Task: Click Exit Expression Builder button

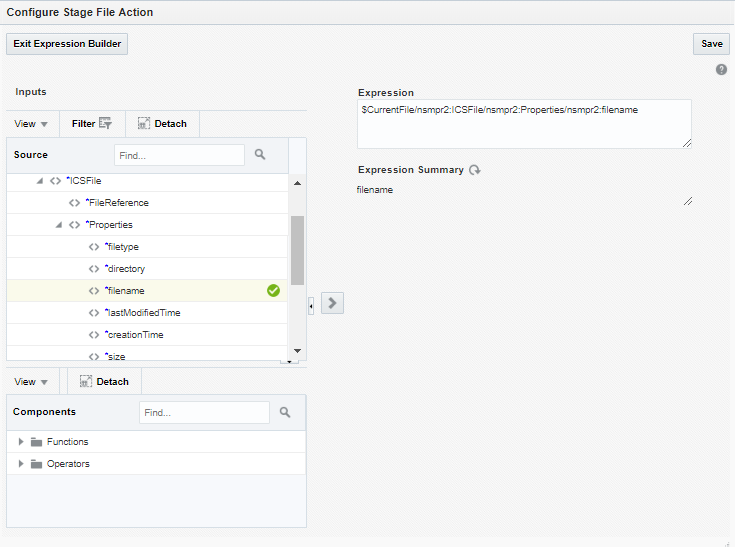Action: [x=68, y=44]
